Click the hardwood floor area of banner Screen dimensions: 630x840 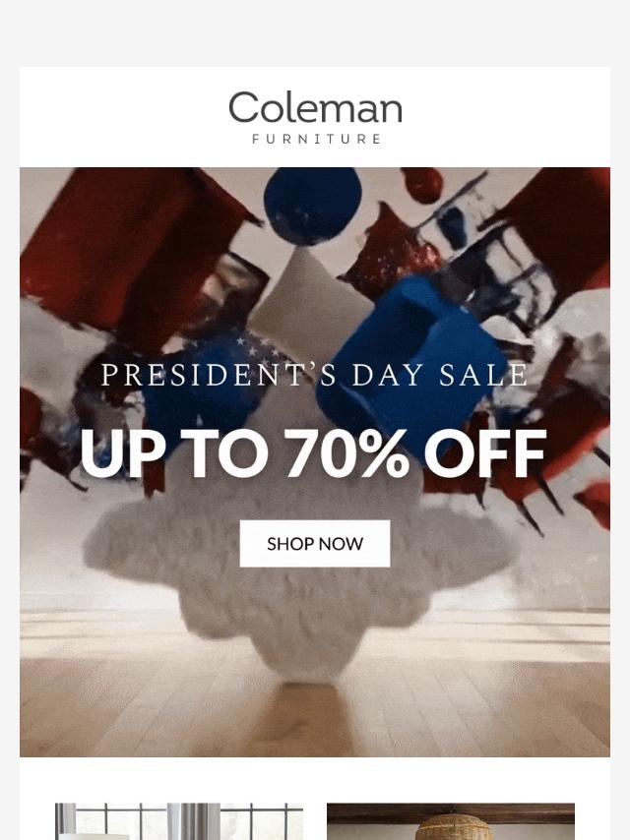(x=315, y=712)
